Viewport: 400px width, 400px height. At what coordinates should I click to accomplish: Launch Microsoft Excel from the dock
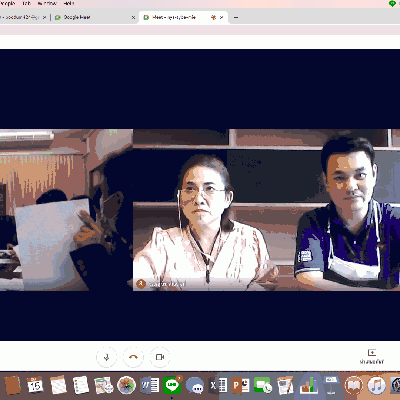pyautogui.click(x=218, y=386)
